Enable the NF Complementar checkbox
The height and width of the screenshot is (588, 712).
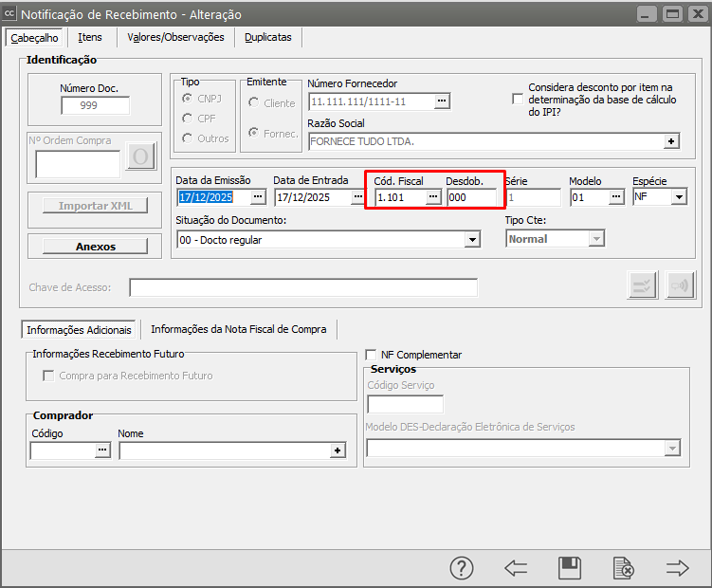pyautogui.click(x=372, y=355)
